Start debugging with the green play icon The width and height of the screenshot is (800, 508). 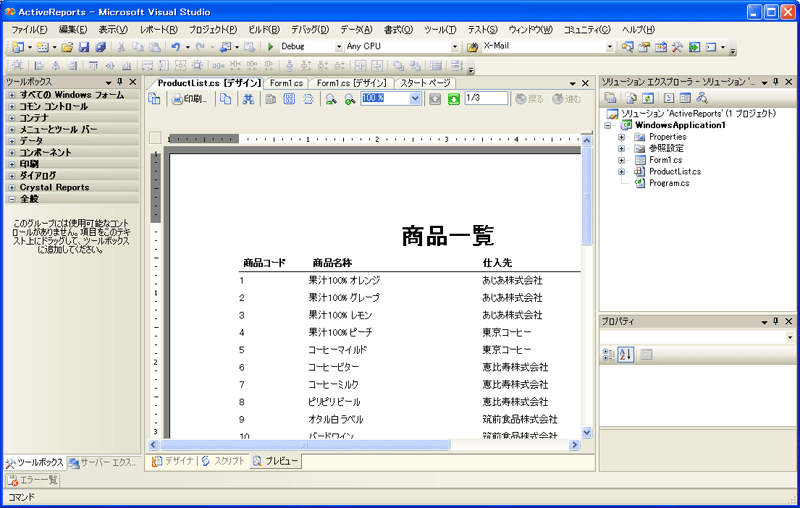tap(270, 47)
